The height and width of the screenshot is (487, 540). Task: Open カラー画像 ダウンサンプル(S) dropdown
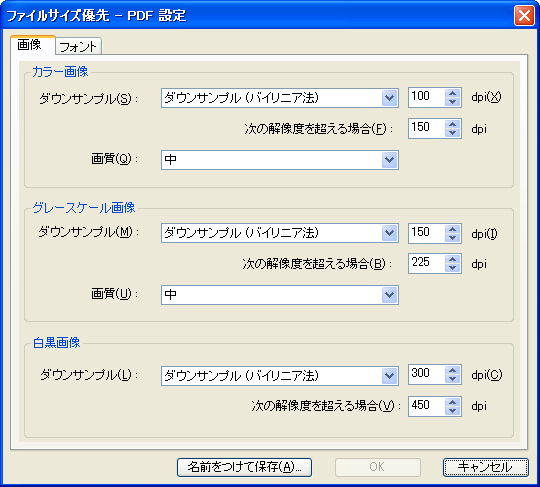click(x=280, y=98)
